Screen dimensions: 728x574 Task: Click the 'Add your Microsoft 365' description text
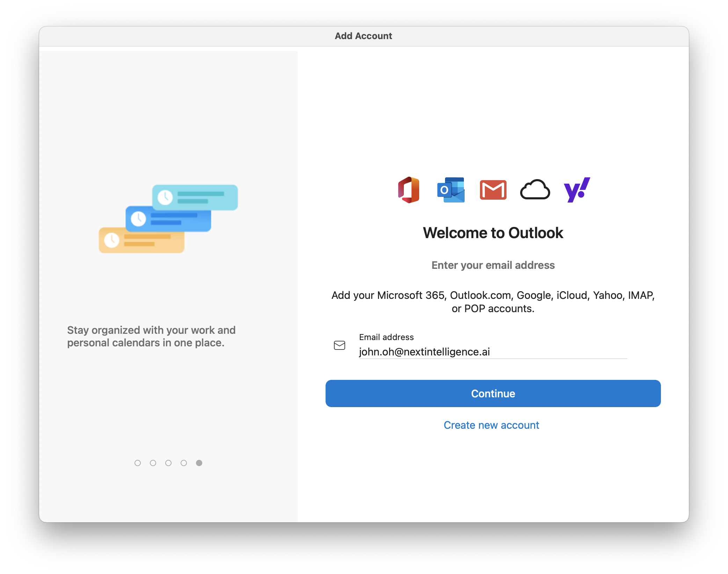click(x=493, y=302)
